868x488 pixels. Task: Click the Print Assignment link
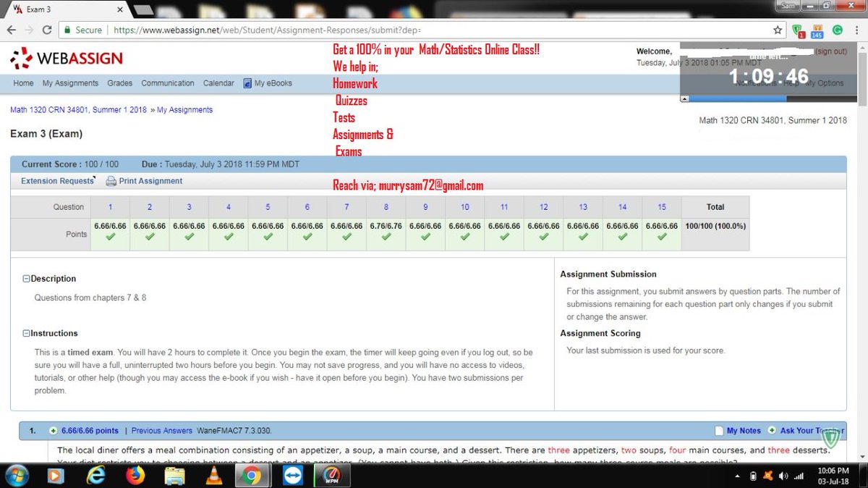tap(150, 181)
